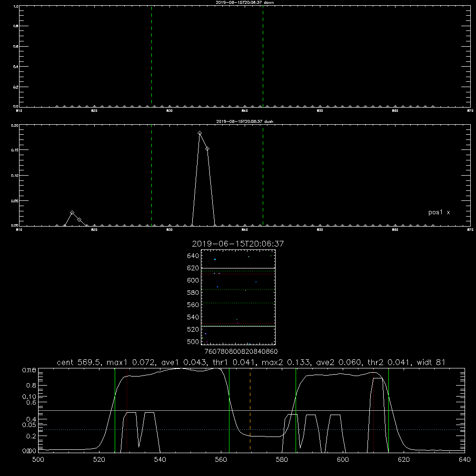Click the solid white horizontal line in bottom plot
The width and height of the screenshot is (476, 476).
tap(251, 410)
